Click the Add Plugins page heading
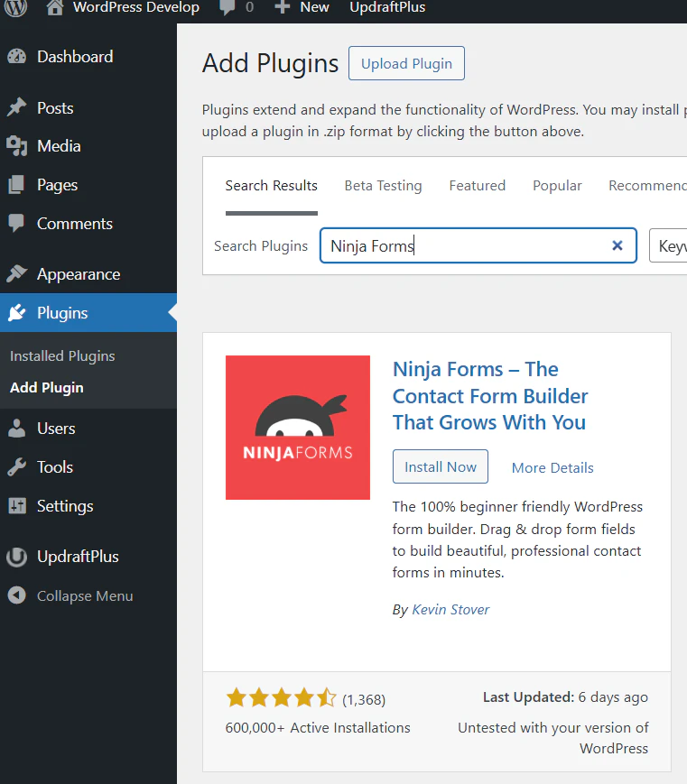Screen dimensions: 687x784 click(x=270, y=63)
